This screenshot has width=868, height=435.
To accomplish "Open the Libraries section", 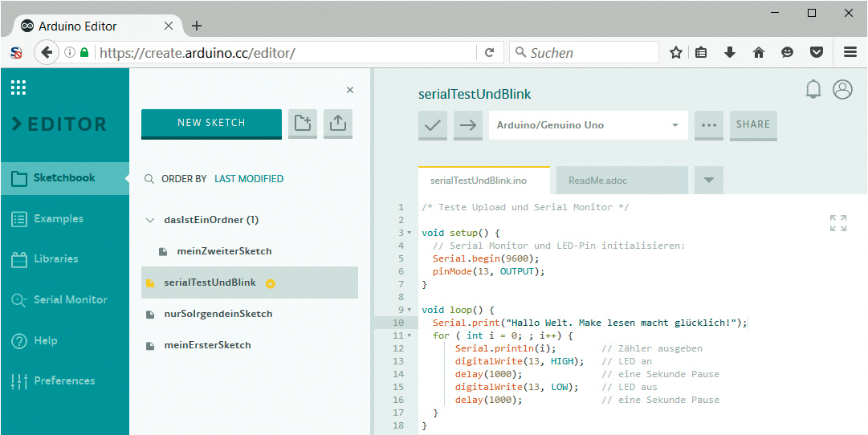I will point(55,259).
